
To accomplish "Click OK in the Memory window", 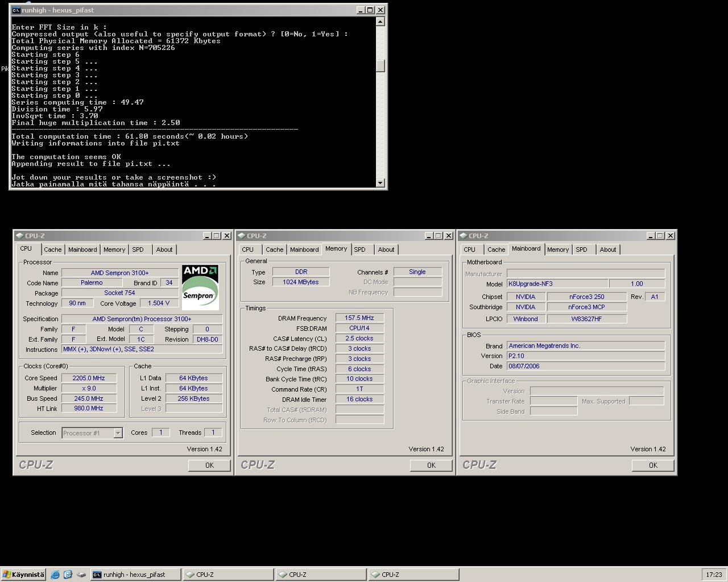I will tap(431, 465).
